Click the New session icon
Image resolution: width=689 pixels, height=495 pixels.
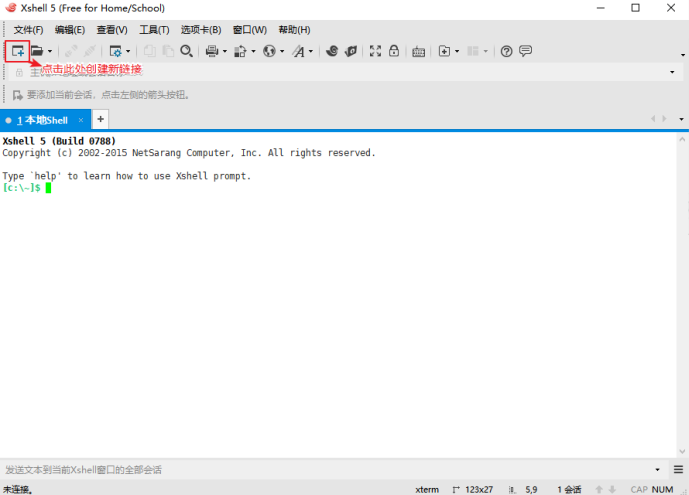(18, 51)
